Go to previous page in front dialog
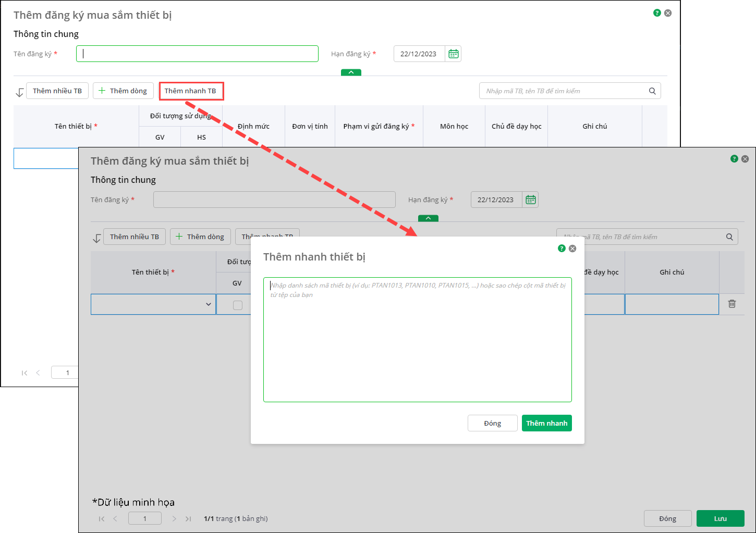Screen dimensions: 756x533 (x=115, y=518)
